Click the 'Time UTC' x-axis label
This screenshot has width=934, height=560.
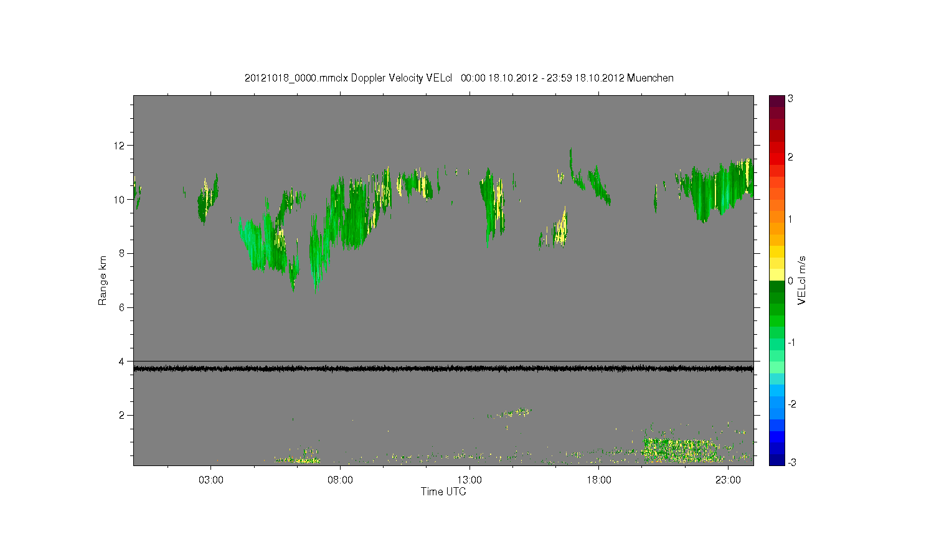coord(443,492)
